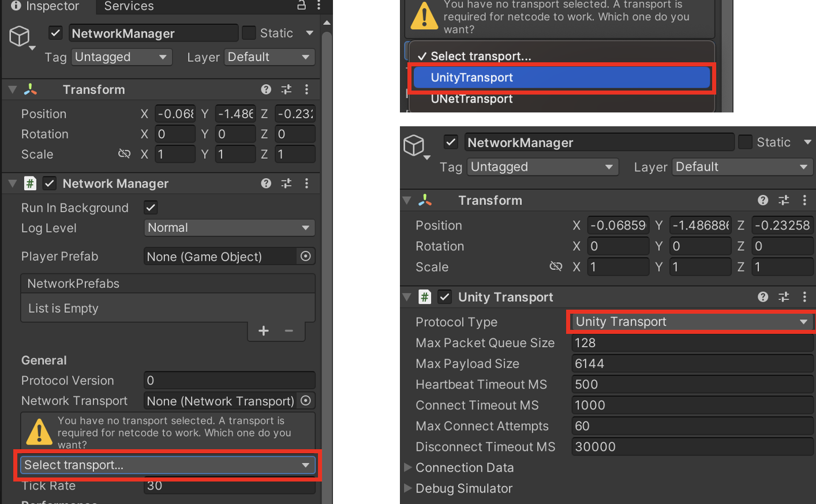Switch to the Services tab
The height and width of the screenshot is (504, 816).
click(129, 6)
